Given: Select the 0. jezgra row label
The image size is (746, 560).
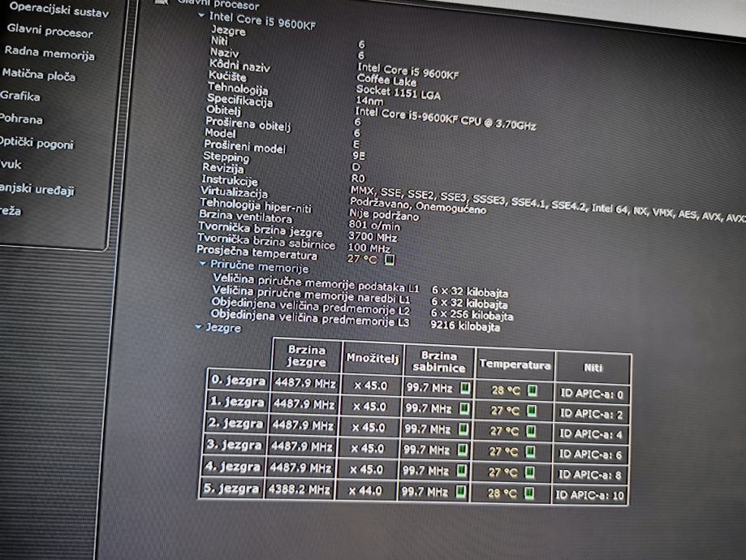Looking at the screenshot, I should [x=238, y=380].
